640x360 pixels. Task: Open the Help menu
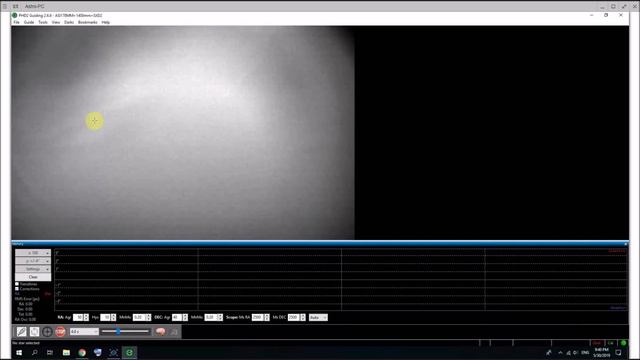pyautogui.click(x=106, y=22)
